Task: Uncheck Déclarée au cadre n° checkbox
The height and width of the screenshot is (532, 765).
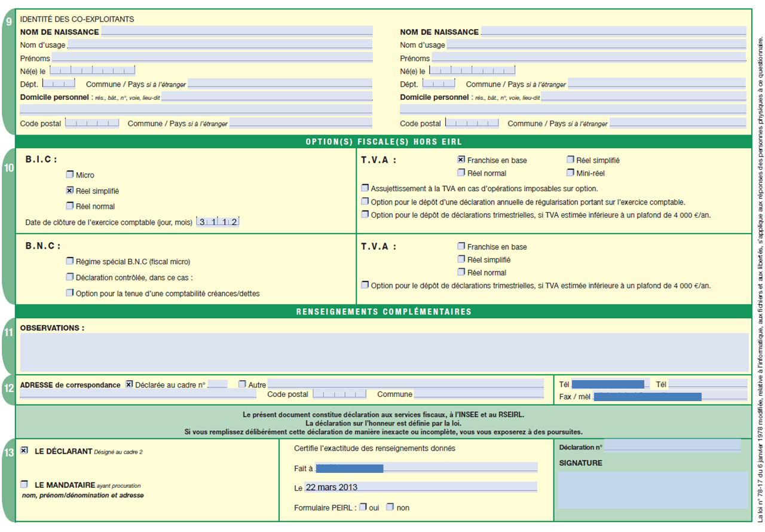Action: click(129, 384)
